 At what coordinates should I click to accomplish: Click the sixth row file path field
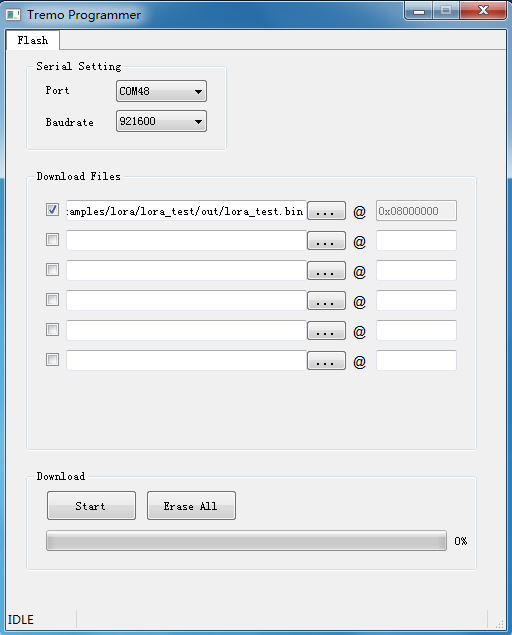(x=186, y=360)
